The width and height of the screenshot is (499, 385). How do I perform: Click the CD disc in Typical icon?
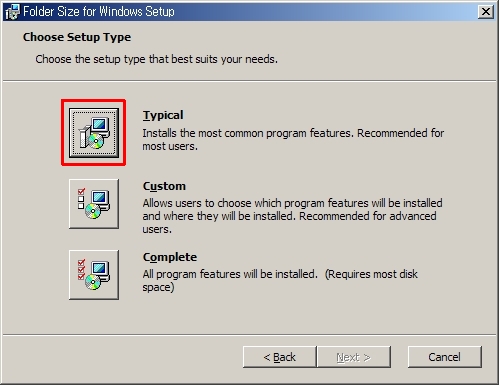[x=96, y=141]
